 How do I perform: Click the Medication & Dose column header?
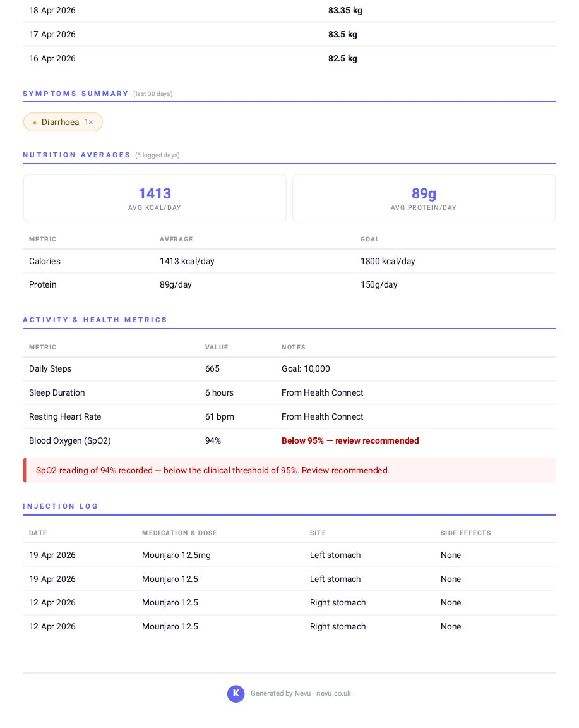[179, 533]
